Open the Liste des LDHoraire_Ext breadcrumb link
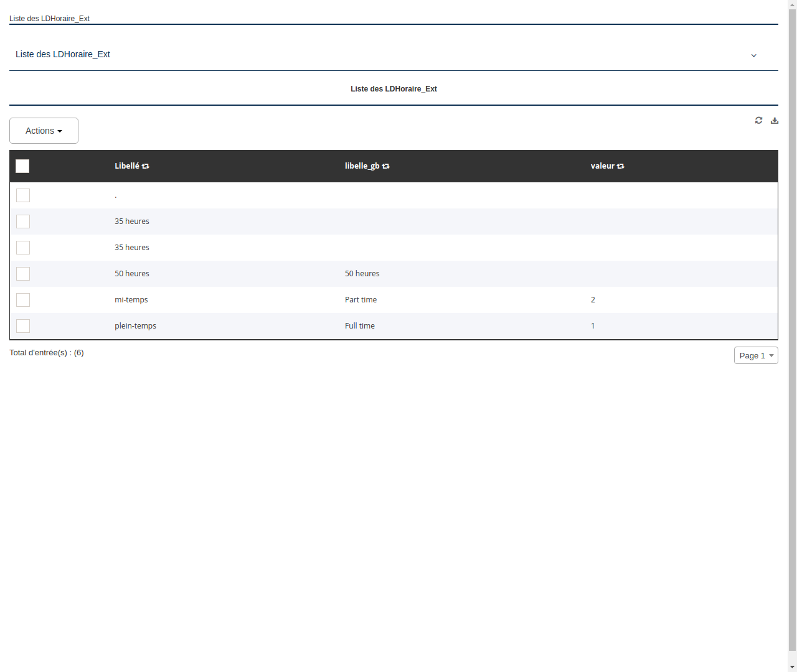This screenshot has width=797, height=672. click(49, 19)
